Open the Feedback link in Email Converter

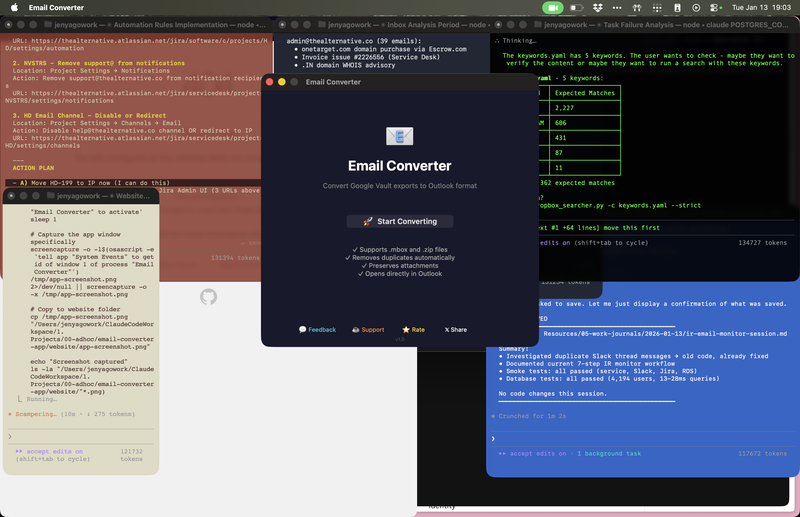317,330
